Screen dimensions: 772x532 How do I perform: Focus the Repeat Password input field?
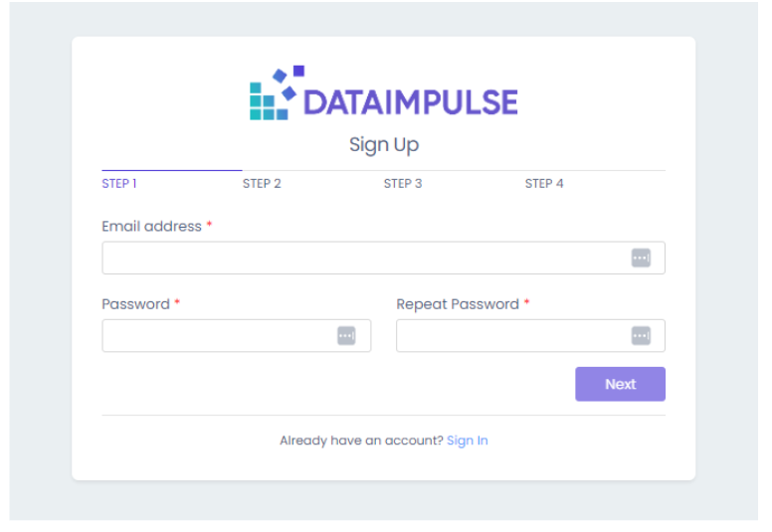pyautogui.click(x=531, y=336)
